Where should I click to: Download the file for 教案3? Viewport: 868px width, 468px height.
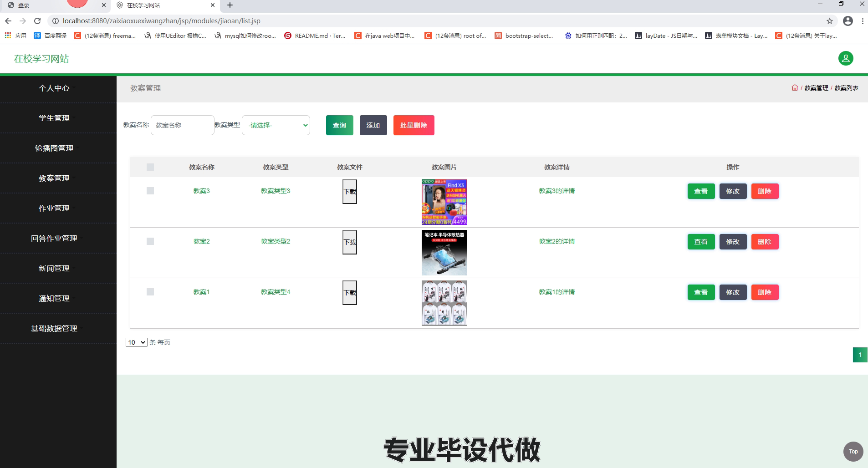pyautogui.click(x=350, y=192)
